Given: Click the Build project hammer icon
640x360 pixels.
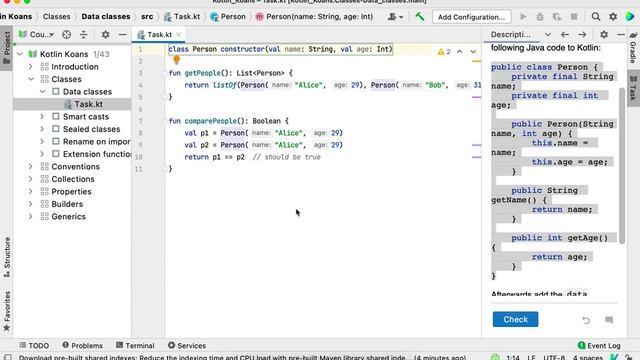Looking at the screenshot, I should [420, 17].
